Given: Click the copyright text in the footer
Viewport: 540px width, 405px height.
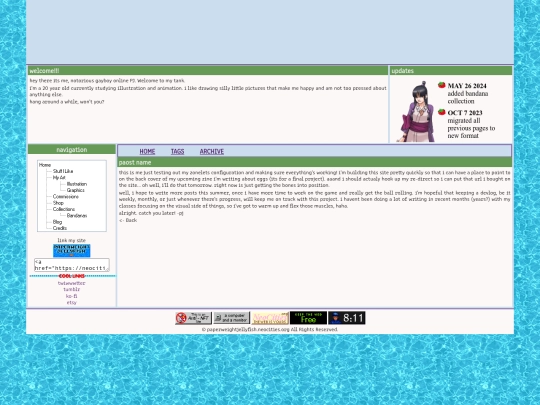Looking at the screenshot, I should 270,330.
